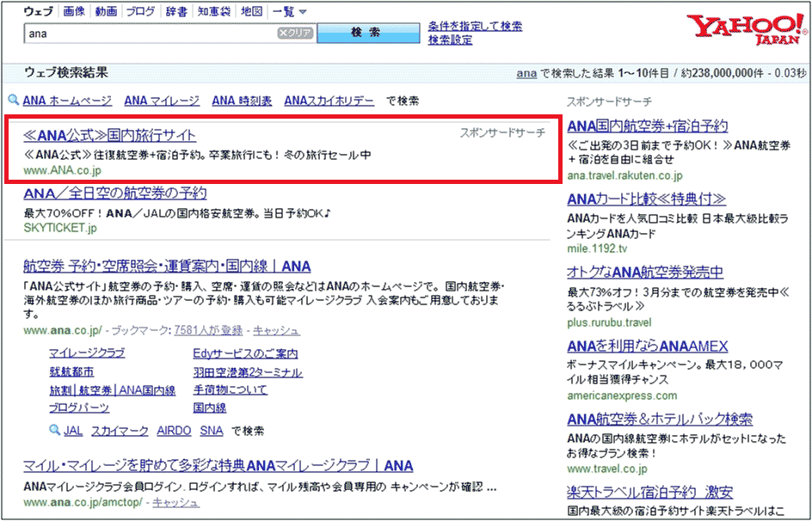Select the 知恵袋 search tab
Image resolution: width=812 pixels, height=521 pixels.
[215, 12]
